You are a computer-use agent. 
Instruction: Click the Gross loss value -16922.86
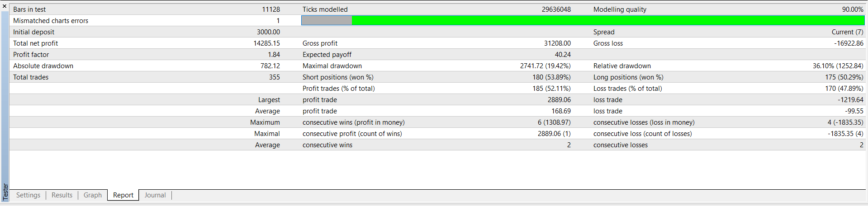coord(849,43)
